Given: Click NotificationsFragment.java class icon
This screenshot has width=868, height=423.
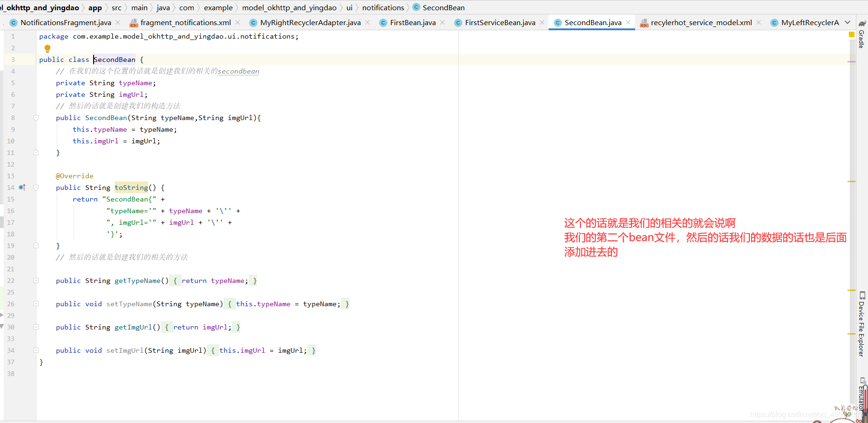Looking at the screenshot, I should click(x=13, y=22).
